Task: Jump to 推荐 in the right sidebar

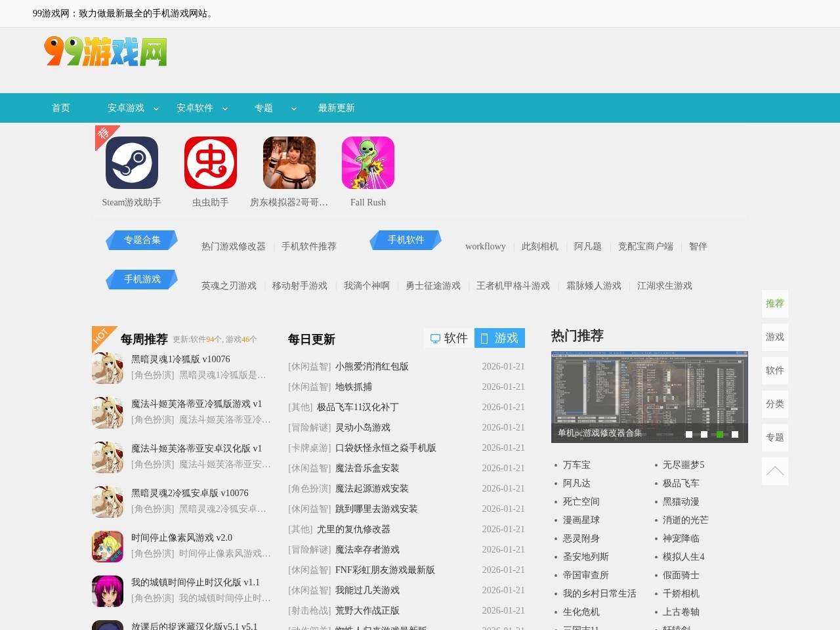Action: click(x=774, y=303)
